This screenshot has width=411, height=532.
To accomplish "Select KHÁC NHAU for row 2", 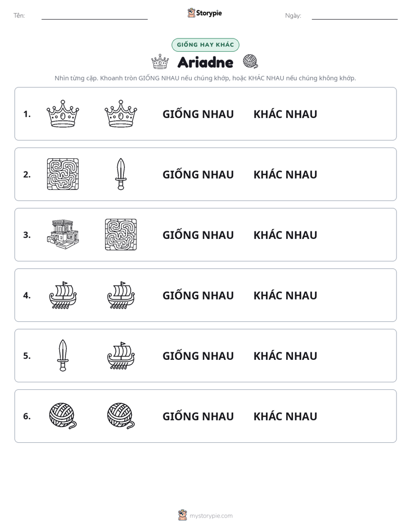I will point(285,174).
